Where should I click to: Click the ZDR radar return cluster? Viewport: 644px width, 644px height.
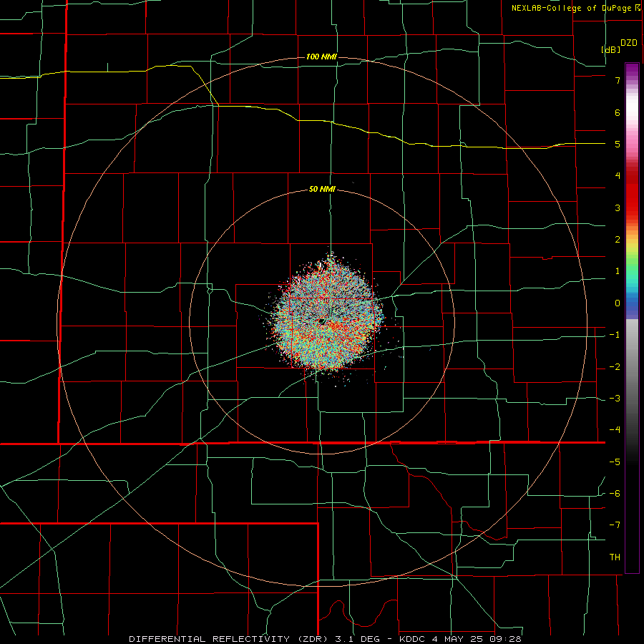pos(326,316)
